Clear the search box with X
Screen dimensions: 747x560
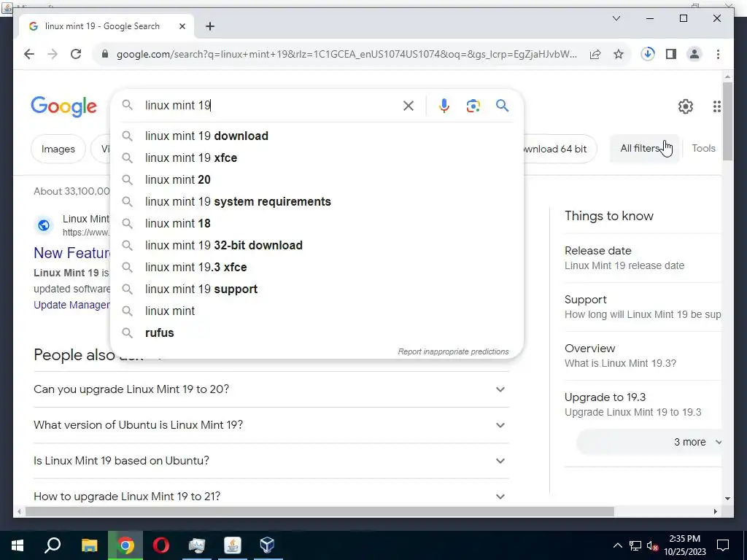[409, 106]
